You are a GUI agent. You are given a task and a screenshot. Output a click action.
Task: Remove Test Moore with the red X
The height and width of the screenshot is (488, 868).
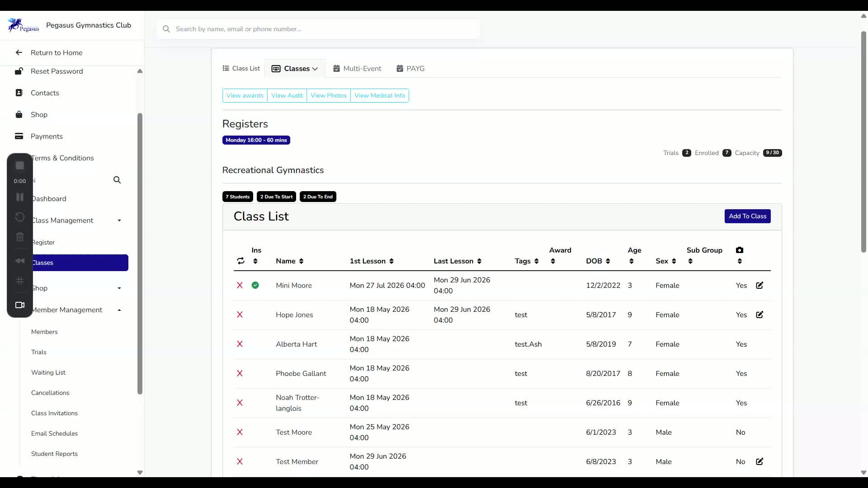click(x=240, y=432)
